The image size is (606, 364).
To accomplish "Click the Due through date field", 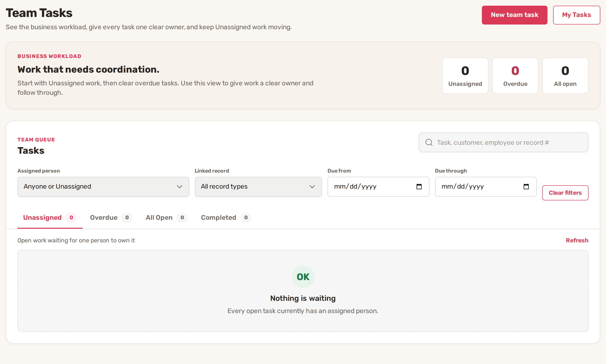I will coord(485,187).
